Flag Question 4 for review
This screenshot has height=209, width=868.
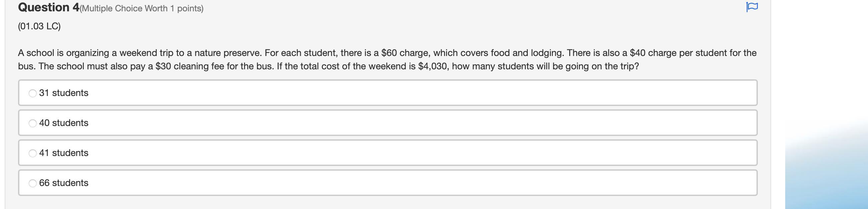pos(752,7)
